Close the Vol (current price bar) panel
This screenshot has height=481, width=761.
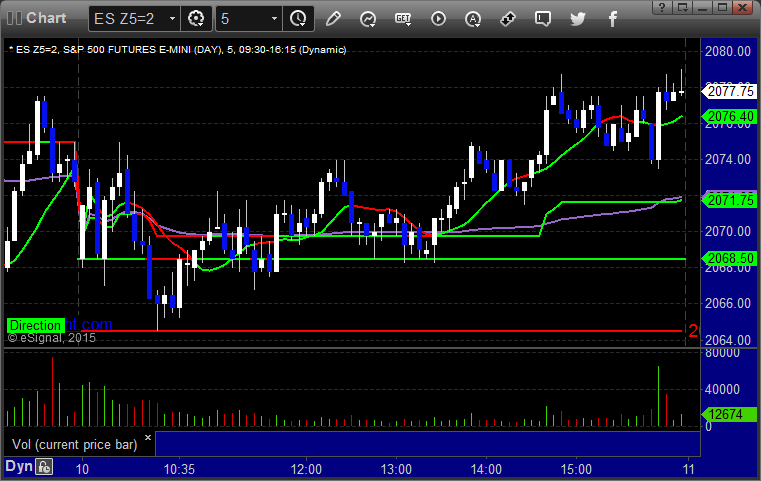148,437
